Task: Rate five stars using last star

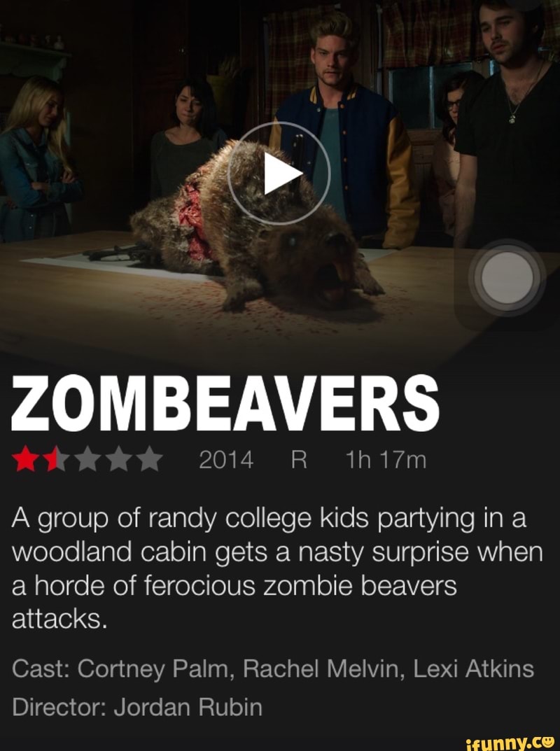Action: pyautogui.click(x=150, y=459)
